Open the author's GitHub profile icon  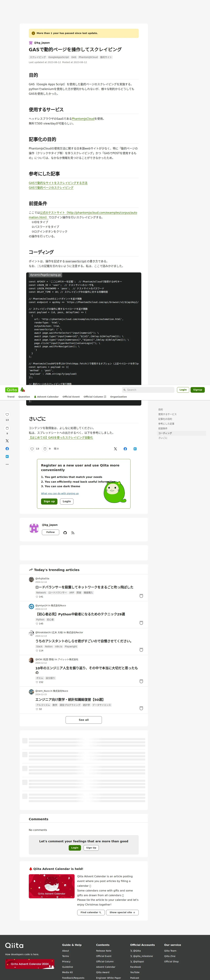(x=65, y=533)
